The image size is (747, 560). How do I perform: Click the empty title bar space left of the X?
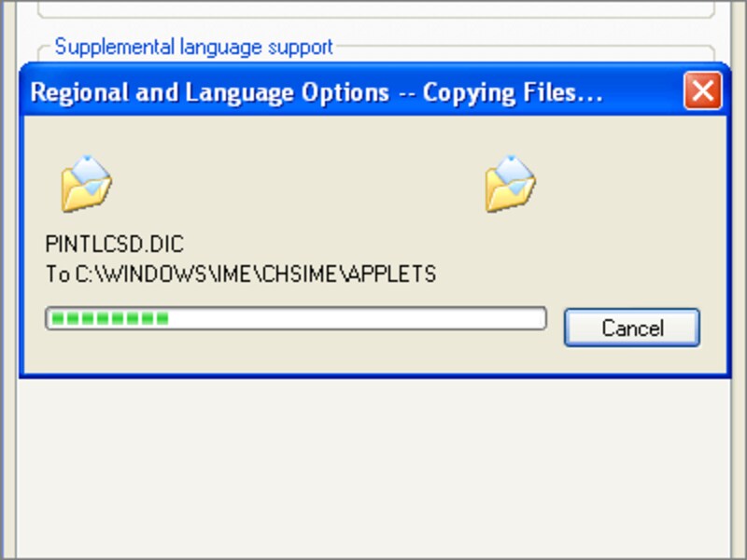click(x=644, y=93)
